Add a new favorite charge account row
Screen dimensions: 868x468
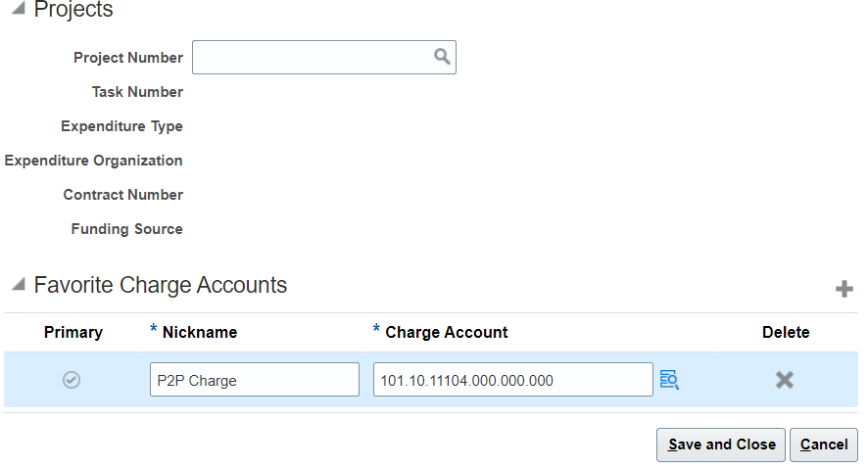844,289
